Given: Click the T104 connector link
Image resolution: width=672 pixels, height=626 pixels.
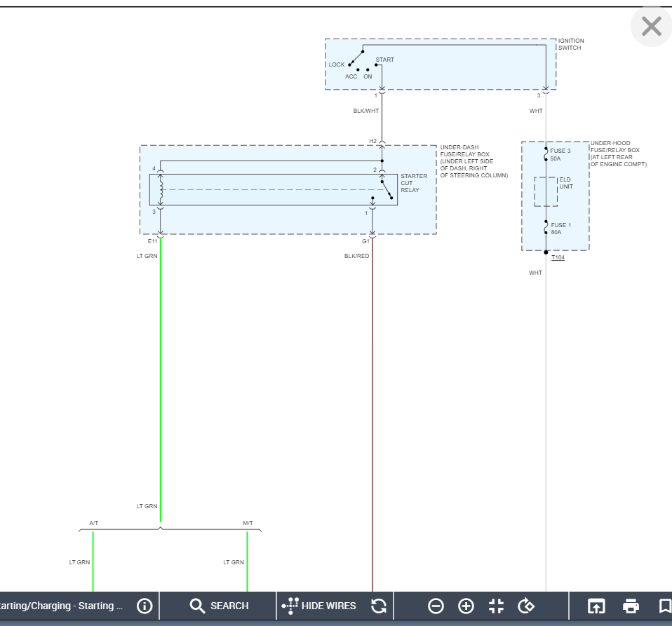Looking at the screenshot, I should pyautogui.click(x=558, y=258).
